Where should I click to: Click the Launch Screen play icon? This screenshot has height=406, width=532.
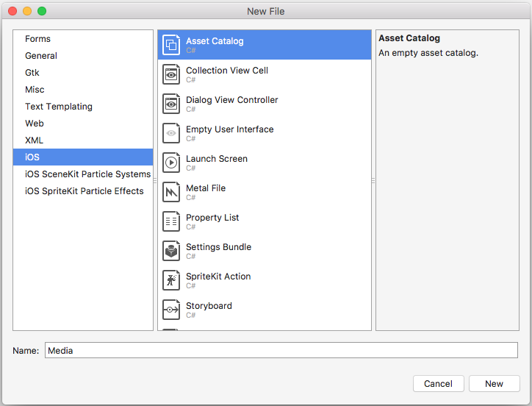[171, 163]
